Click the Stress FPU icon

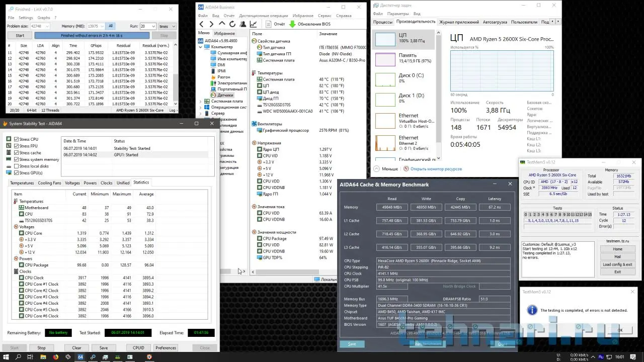pyautogui.click(x=9, y=146)
